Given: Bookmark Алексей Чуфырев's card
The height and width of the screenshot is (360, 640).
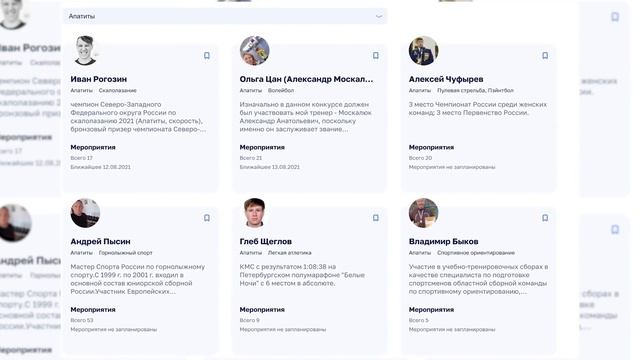Looking at the screenshot, I should click(x=545, y=56).
